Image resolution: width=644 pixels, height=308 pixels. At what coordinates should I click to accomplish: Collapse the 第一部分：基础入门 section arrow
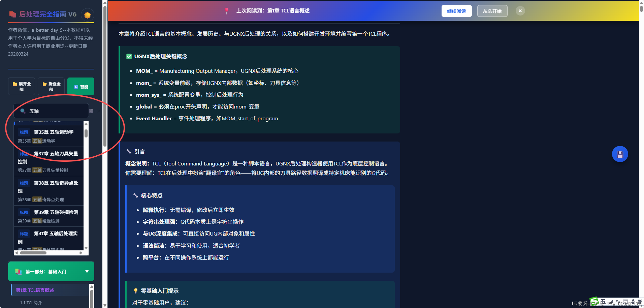(87, 272)
